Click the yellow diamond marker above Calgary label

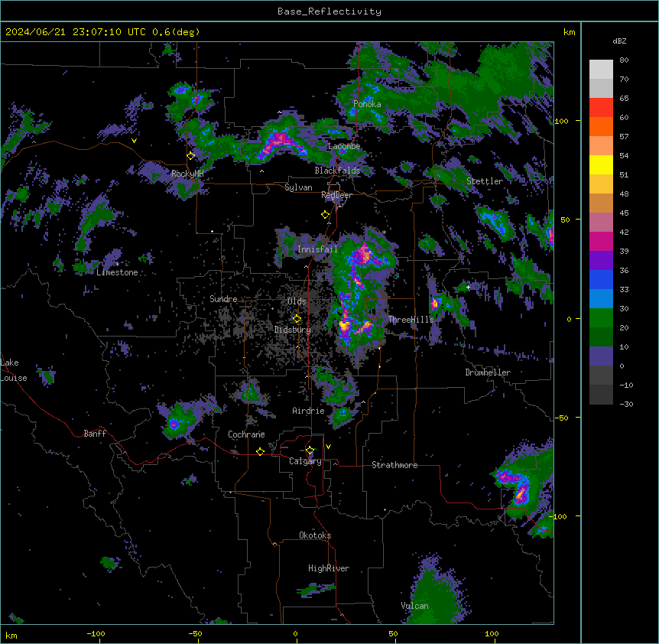tap(310, 450)
